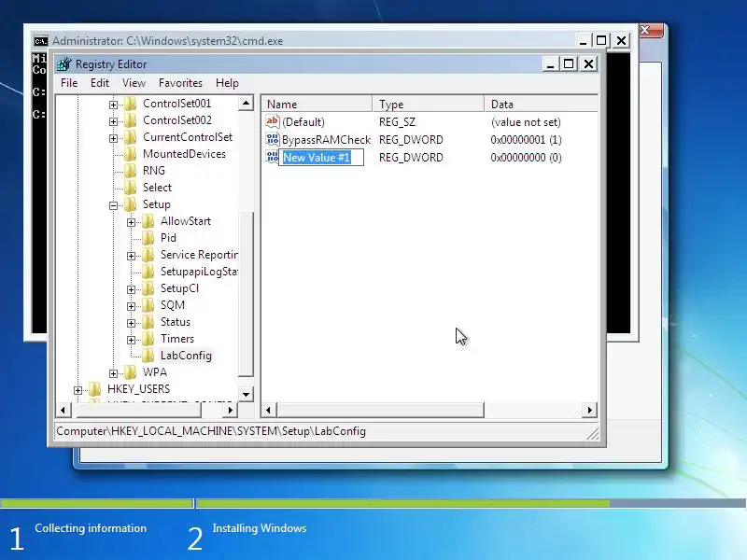Click the cmd.exe window title icon
Screen dimensions: 747x560
tap(41, 41)
